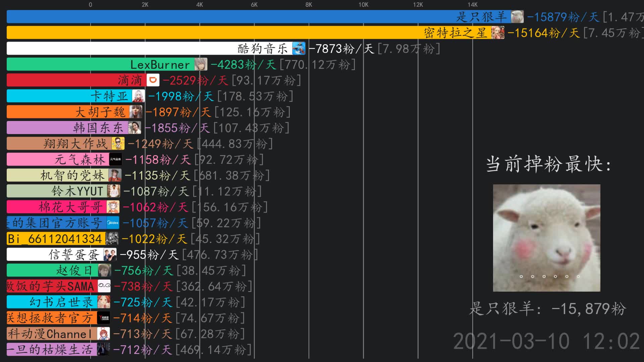Click the total [476.73万粉]

click(220, 255)
